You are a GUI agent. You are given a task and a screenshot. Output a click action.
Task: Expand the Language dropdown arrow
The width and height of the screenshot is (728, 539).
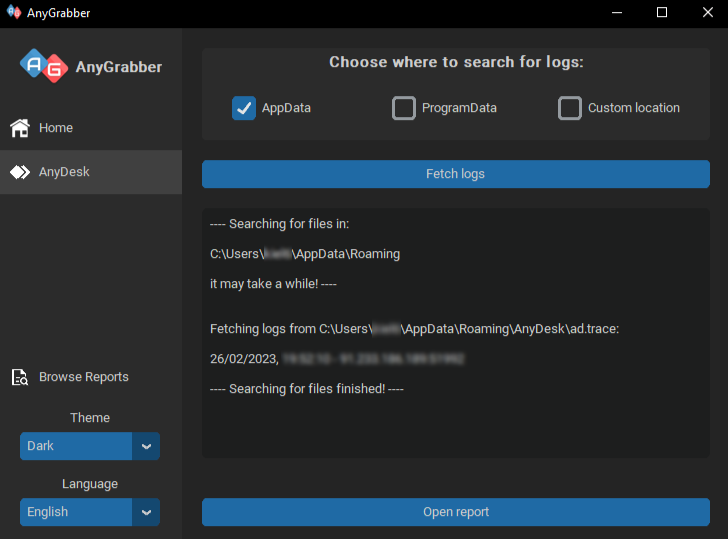[146, 512]
